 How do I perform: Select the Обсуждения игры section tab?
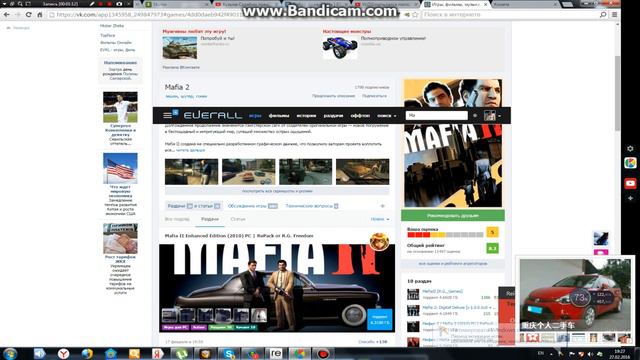253,206
